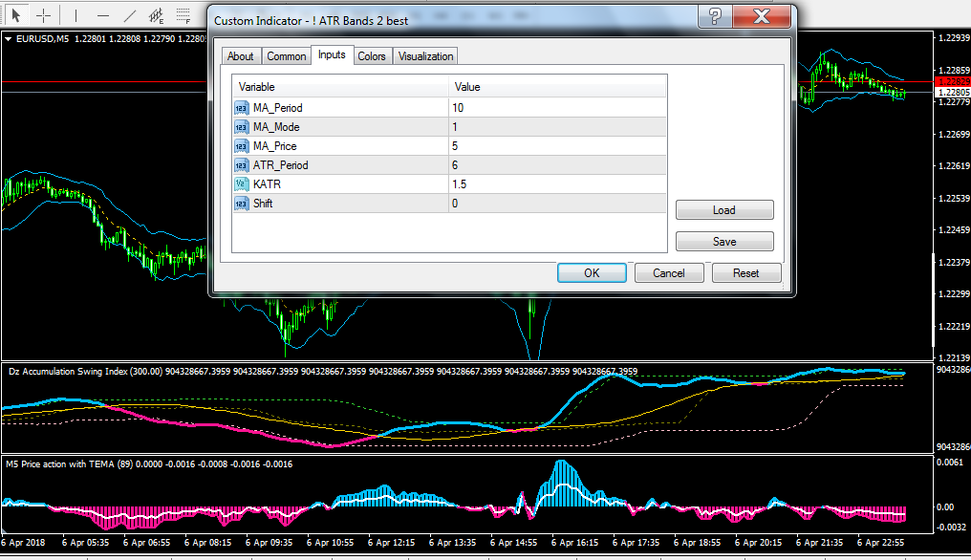Choose the horizontal line drawing tool
This screenshot has height=560, width=971.
point(103,15)
